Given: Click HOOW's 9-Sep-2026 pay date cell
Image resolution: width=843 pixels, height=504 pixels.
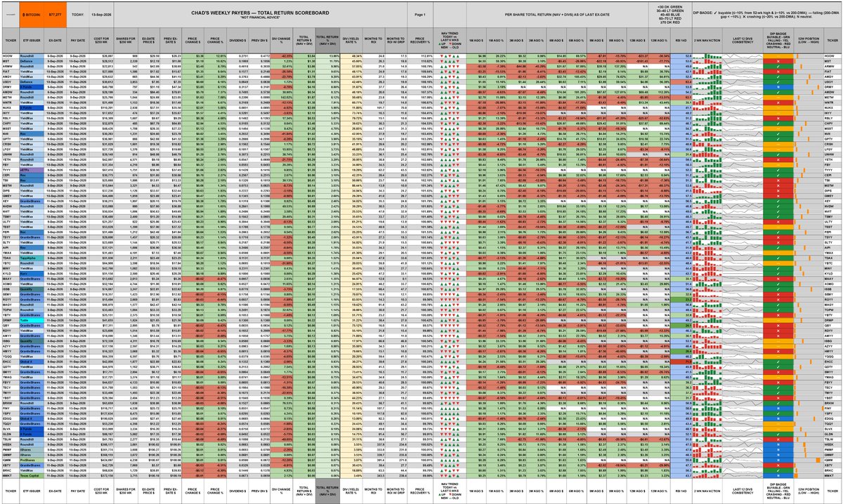Looking at the screenshot, I should point(78,55).
